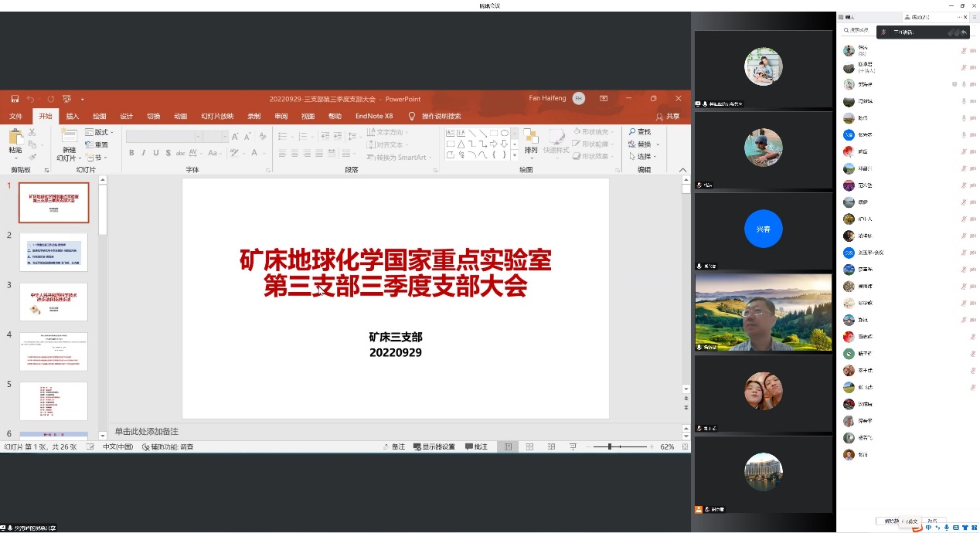980x533 pixels.
Task: Open the EndNote X8 tab
Action: tap(374, 116)
